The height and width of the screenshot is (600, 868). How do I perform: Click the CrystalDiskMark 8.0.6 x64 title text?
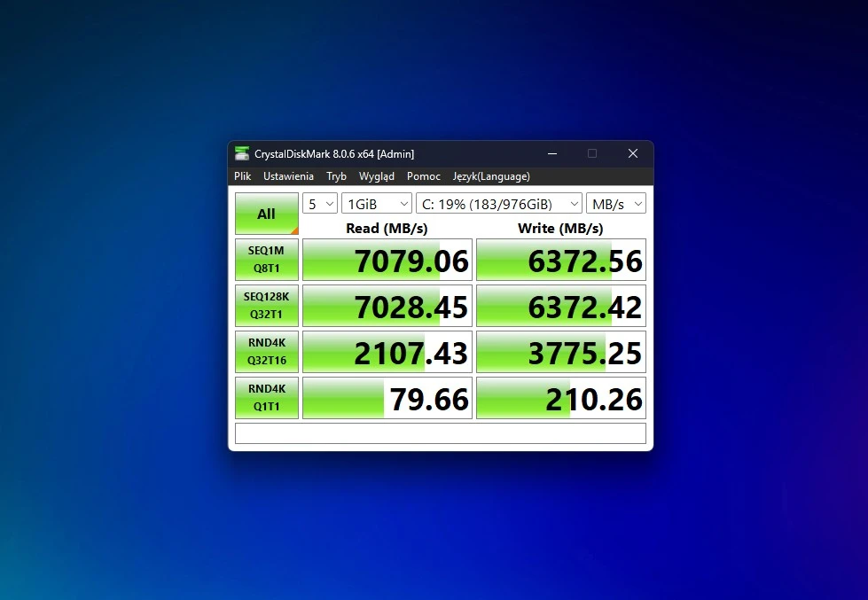(x=334, y=154)
